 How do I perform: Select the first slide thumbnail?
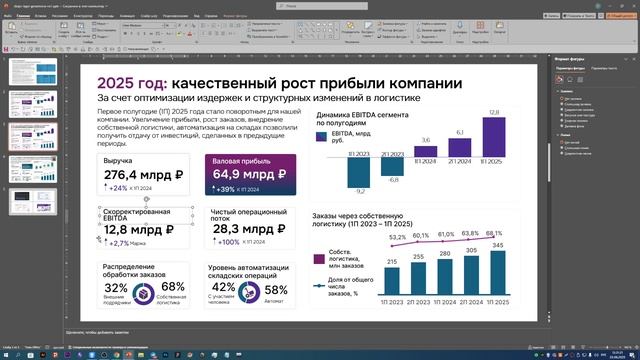point(33,71)
